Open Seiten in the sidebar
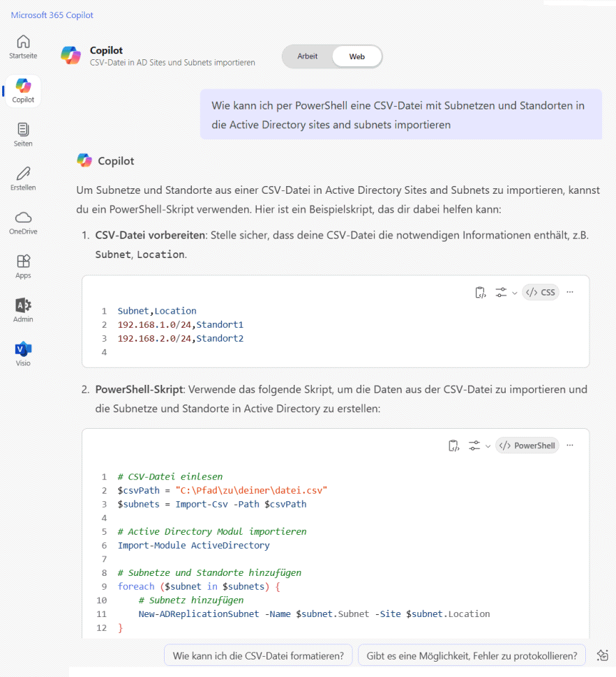This screenshot has width=616, height=677. tap(23, 135)
